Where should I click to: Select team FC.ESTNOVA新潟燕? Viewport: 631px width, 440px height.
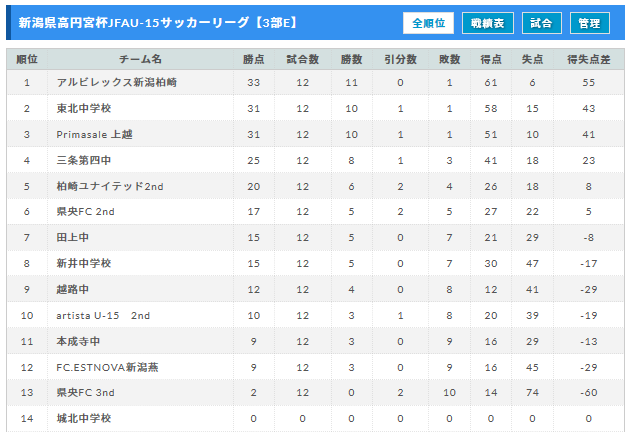pyautogui.click(x=107, y=367)
